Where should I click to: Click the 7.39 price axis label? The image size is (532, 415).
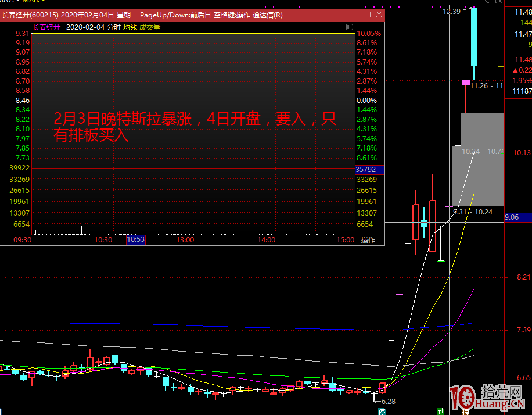pyautogui.click(x=523, y=330)
